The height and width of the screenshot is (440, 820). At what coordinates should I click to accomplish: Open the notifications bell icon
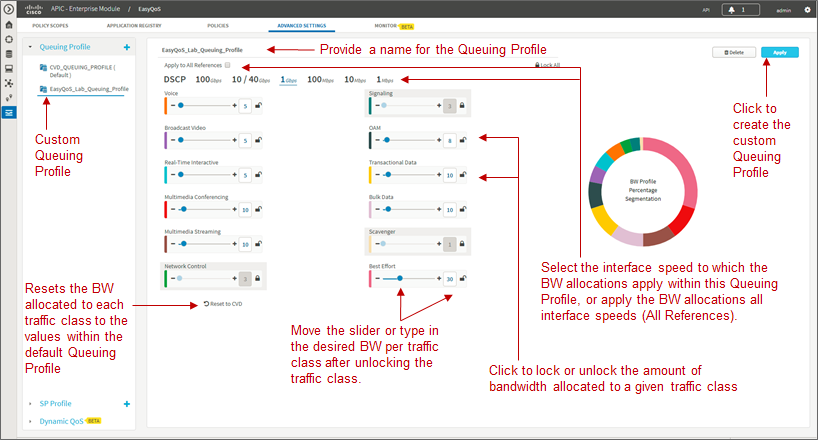732,9
